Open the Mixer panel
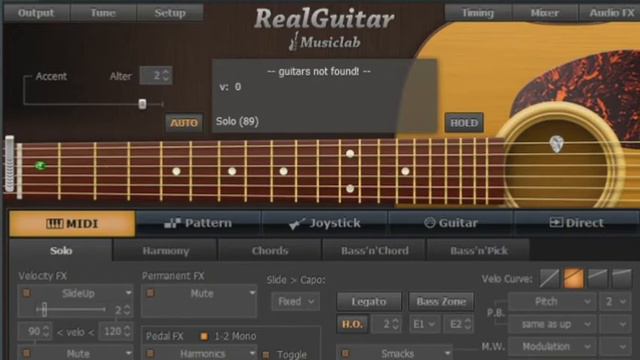This screenshot has height=360, width=640. pos(544,13)
